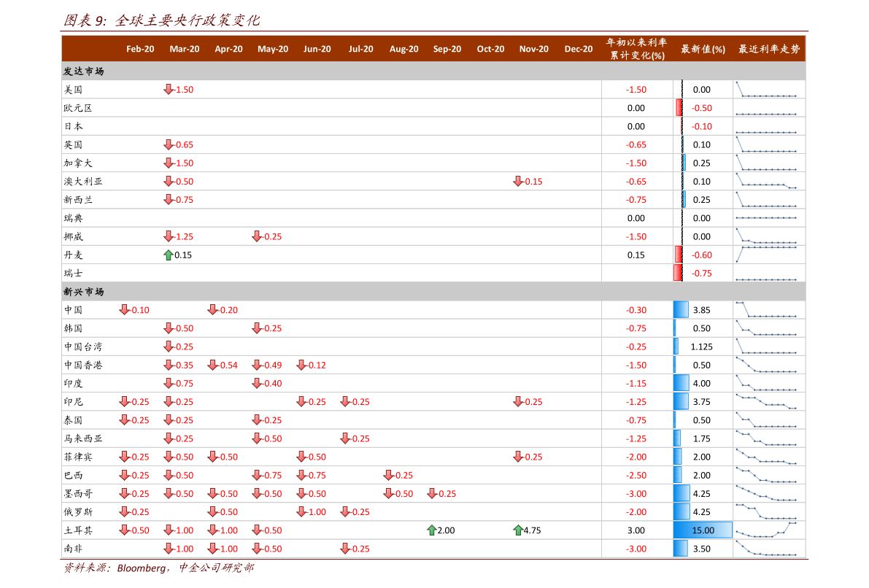Click the blue bar labeled 15.00
Image resolution: width=869 pixels, height=588 pixels.
click(703, 530)
